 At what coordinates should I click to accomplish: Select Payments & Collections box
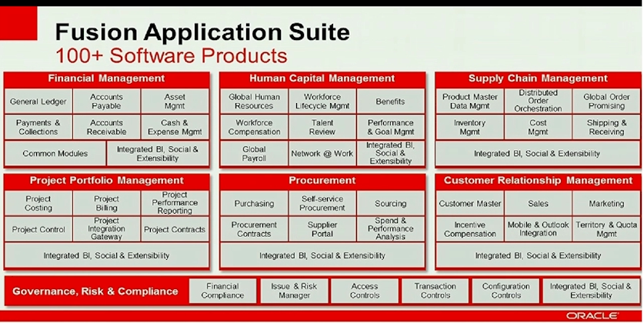pos(38,127)
